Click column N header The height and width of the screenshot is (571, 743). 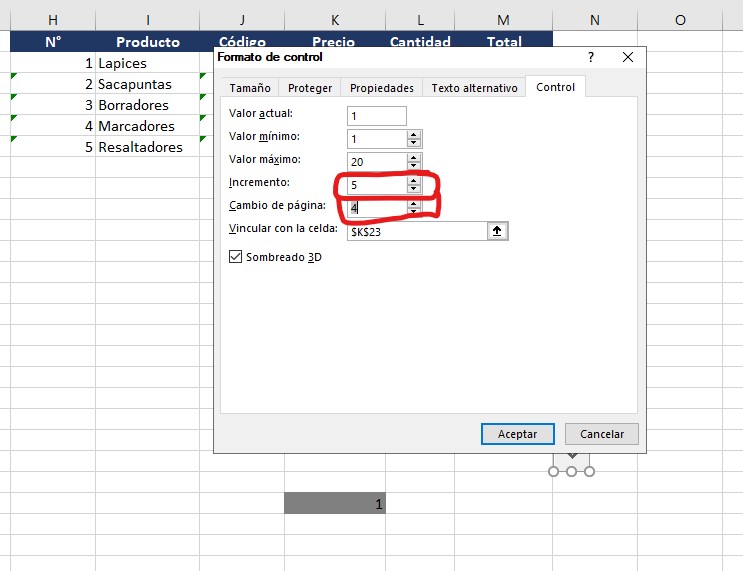595,20
